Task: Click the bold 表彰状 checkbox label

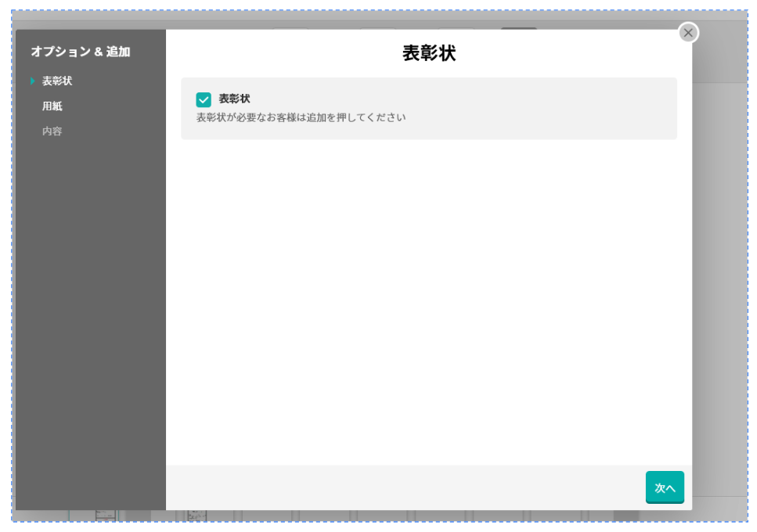Action: click(x=234, y=99)
